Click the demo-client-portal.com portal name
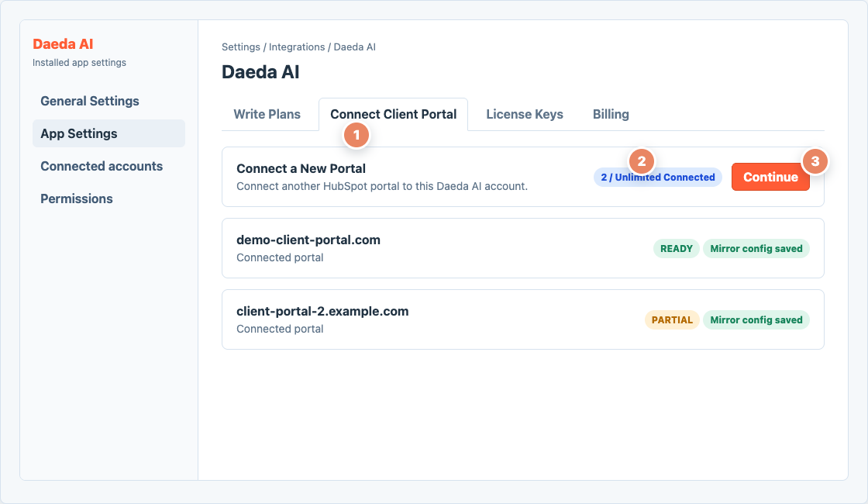The height and width of the screenshot is (504, 868). (x=308, y=240)
